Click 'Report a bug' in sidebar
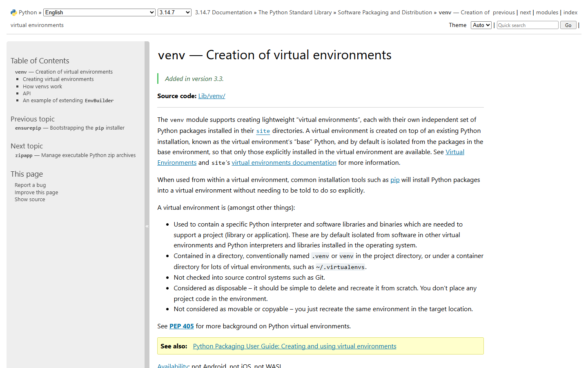 point(30,185)
